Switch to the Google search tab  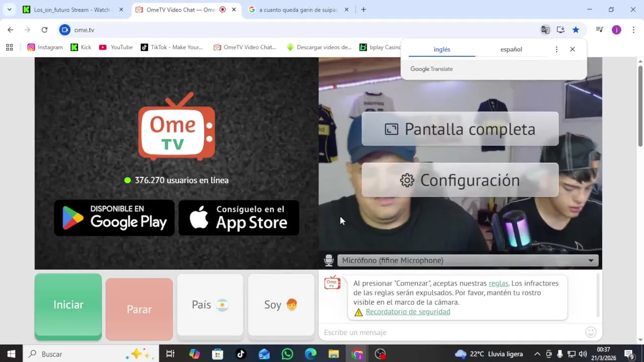(298, 10)
